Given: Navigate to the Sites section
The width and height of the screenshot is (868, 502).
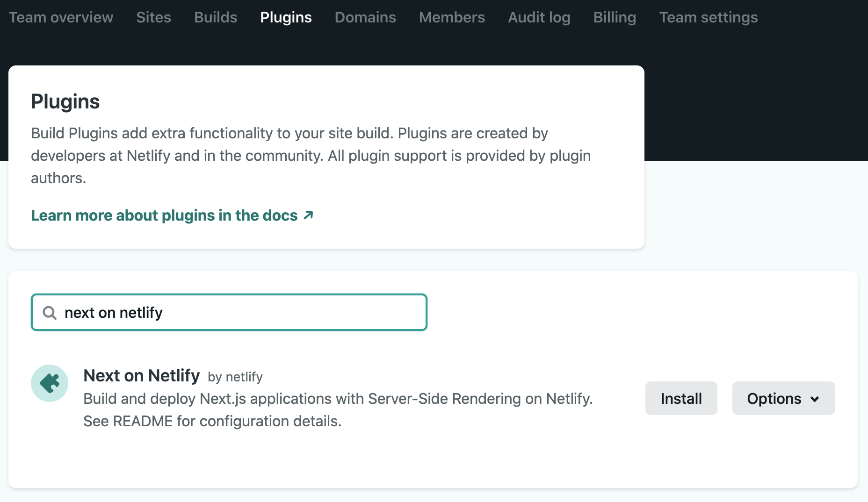Looking at the screenshot, I should 153,17.
